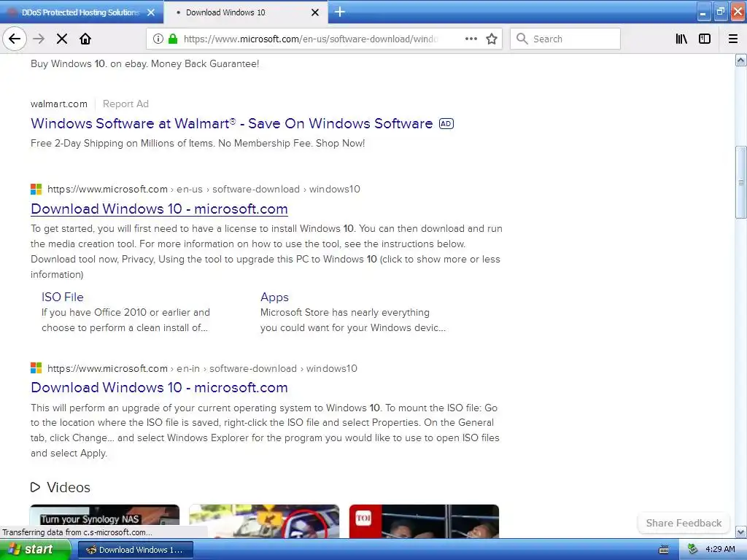Image resolution: width=747 pixels, height=560 pixels.
Task: Open the ISO File sublink
Action: 63,297
